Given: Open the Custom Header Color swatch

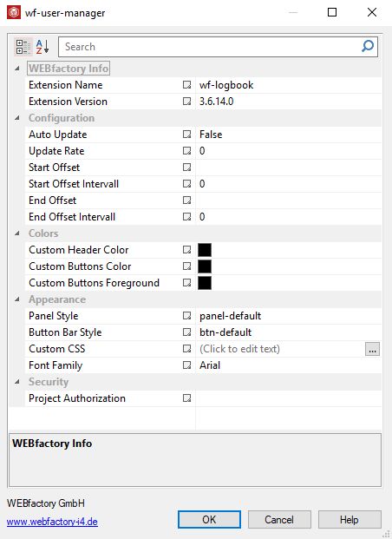Looking at the screenshot, I should [x=205, y=250].
